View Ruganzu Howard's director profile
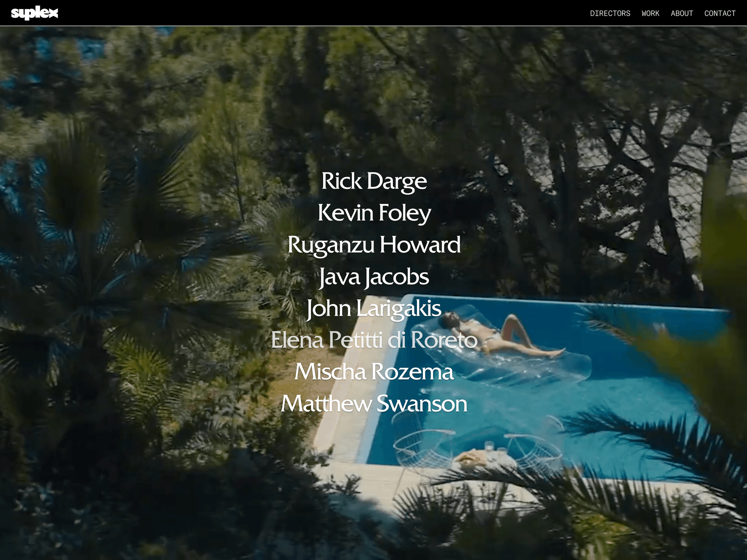The height and width of the screenshot is (560, 747). point(374,245)
